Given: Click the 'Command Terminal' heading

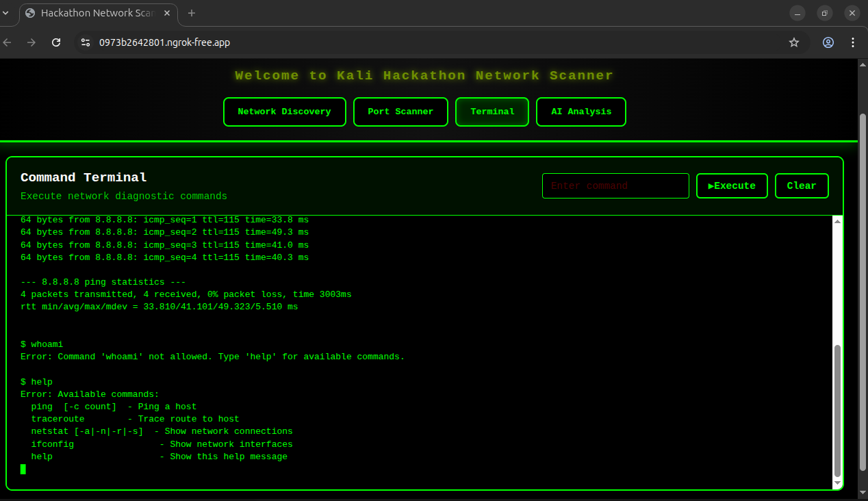Looking at the screenshot, I should point(84,177).
